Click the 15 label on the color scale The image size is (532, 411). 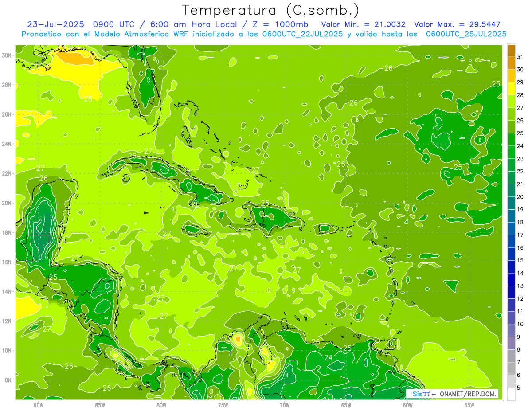coord(520,261)
